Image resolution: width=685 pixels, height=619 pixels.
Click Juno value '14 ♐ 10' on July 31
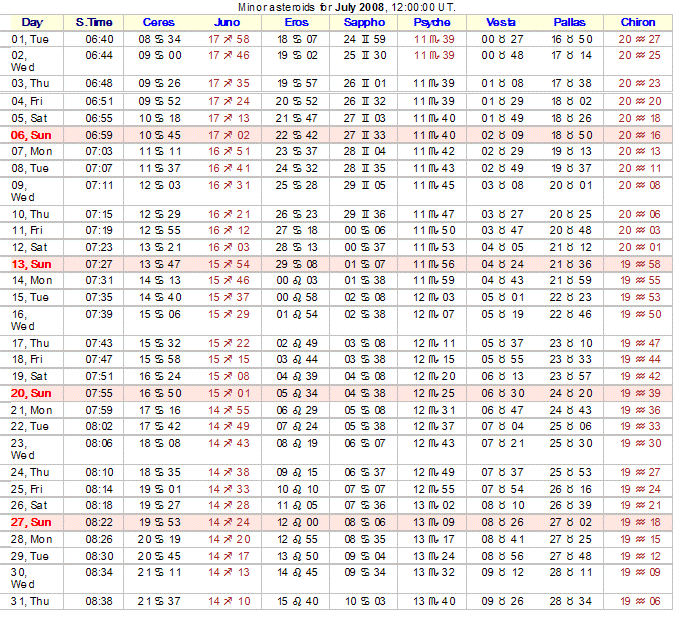click(x=228, y=601)
